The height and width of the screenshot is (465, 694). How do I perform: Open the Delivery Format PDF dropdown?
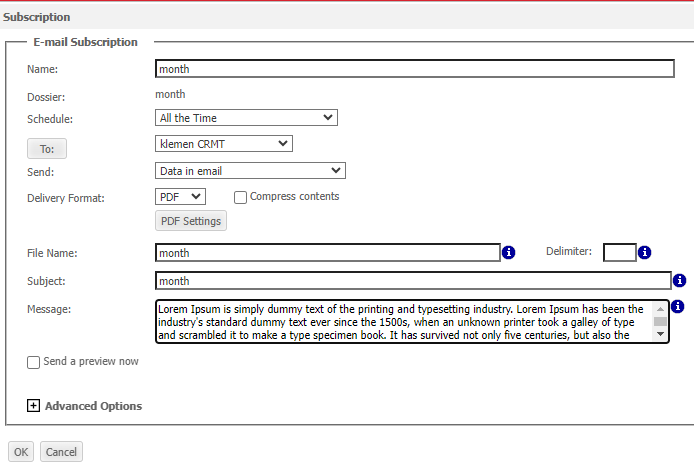click(x=180, y=197)
